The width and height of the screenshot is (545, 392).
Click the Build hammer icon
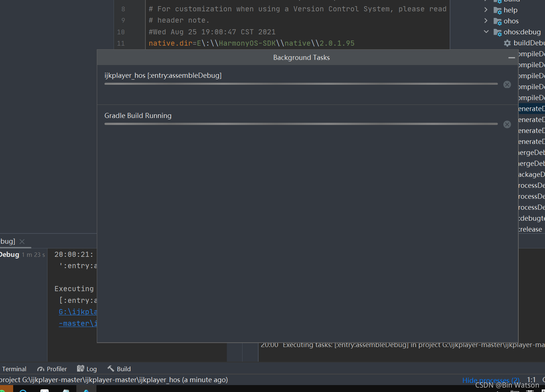coord(111,369)
